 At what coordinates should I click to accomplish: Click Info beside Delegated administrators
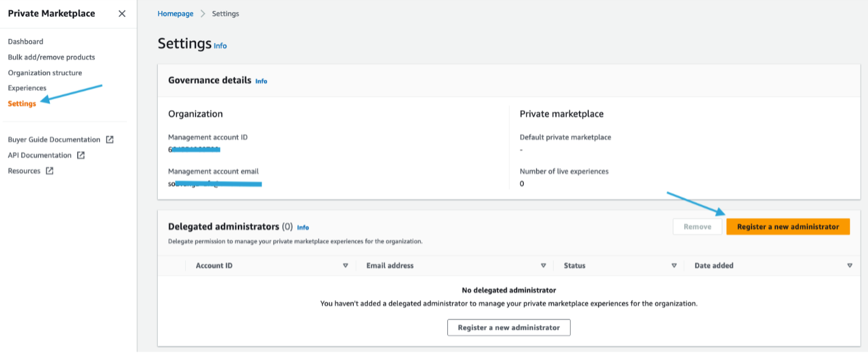click(x=302, y=227)
